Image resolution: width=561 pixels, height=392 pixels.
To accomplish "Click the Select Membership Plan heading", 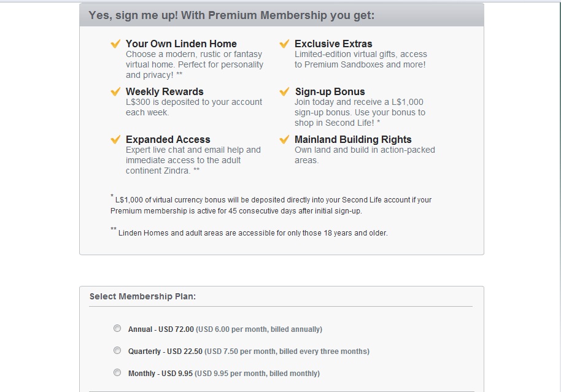I will click(142, 296).
